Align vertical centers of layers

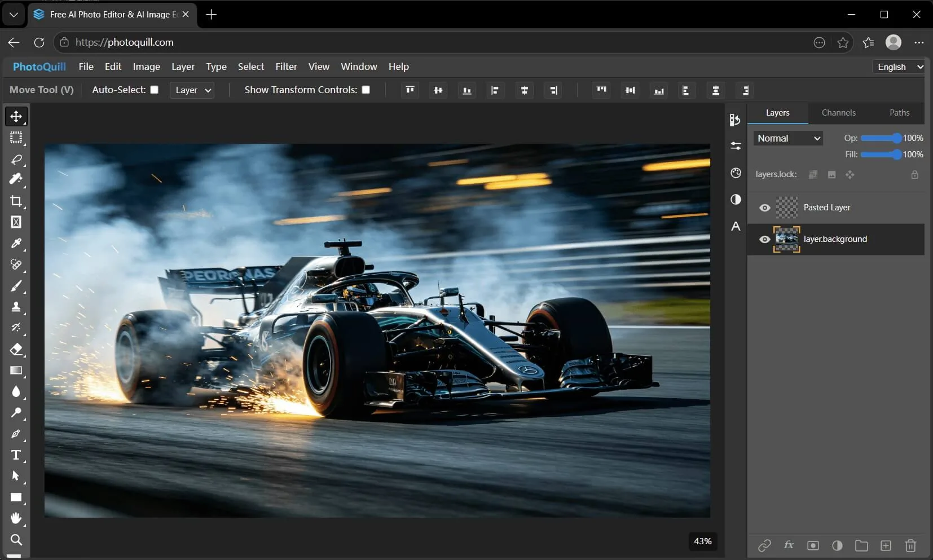(x=438, y=90)
